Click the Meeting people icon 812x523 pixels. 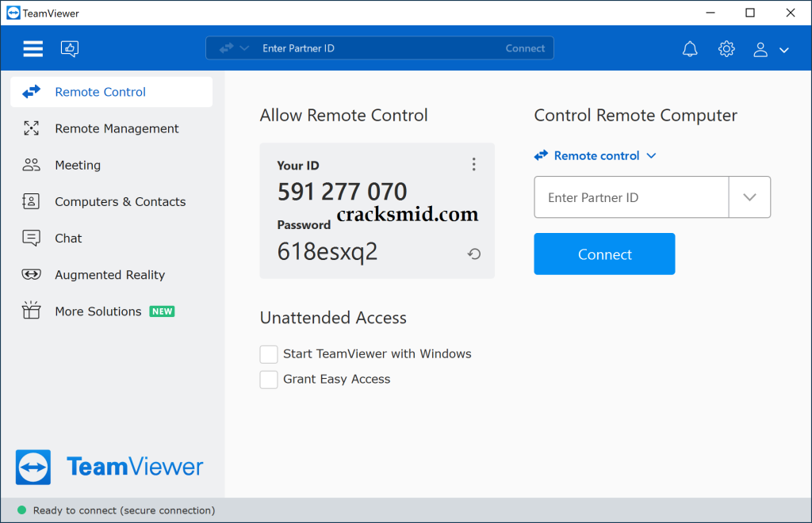31,165
